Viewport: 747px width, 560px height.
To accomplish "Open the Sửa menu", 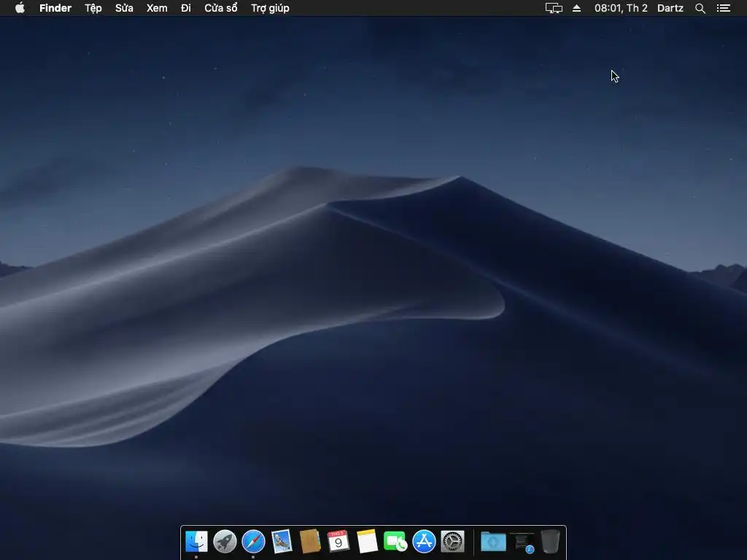I will click(124, 8).
